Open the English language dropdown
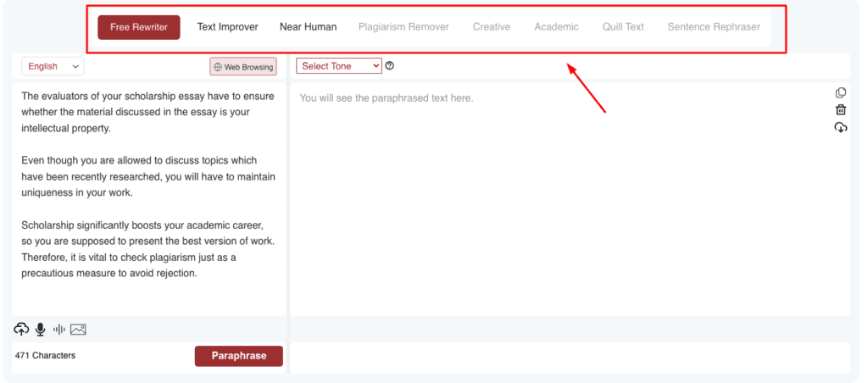Viewport: 868px width, 383px height. [x=53, y=66]
